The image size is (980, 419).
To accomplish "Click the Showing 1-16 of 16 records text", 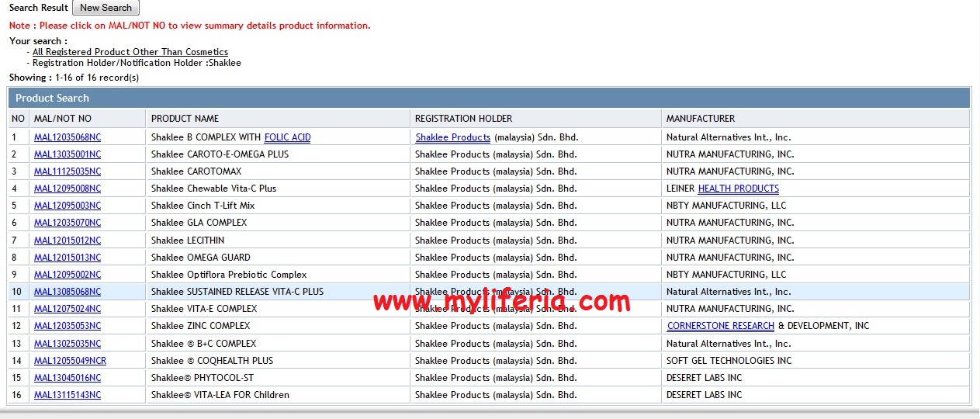I will (74, 78).
